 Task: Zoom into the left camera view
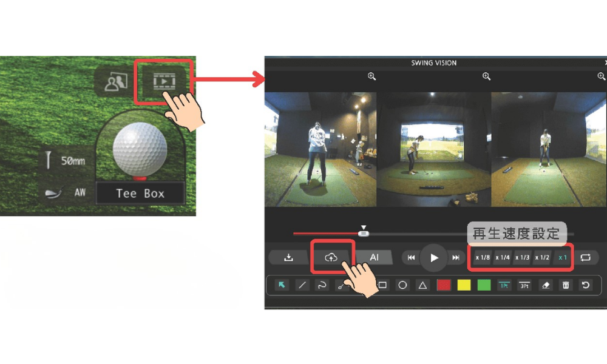[x=371, y=76]
